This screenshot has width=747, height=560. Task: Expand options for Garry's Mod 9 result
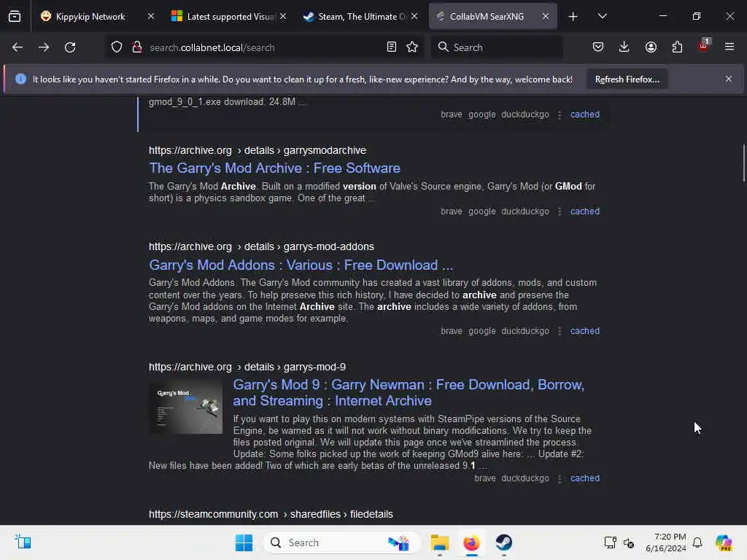560,478
